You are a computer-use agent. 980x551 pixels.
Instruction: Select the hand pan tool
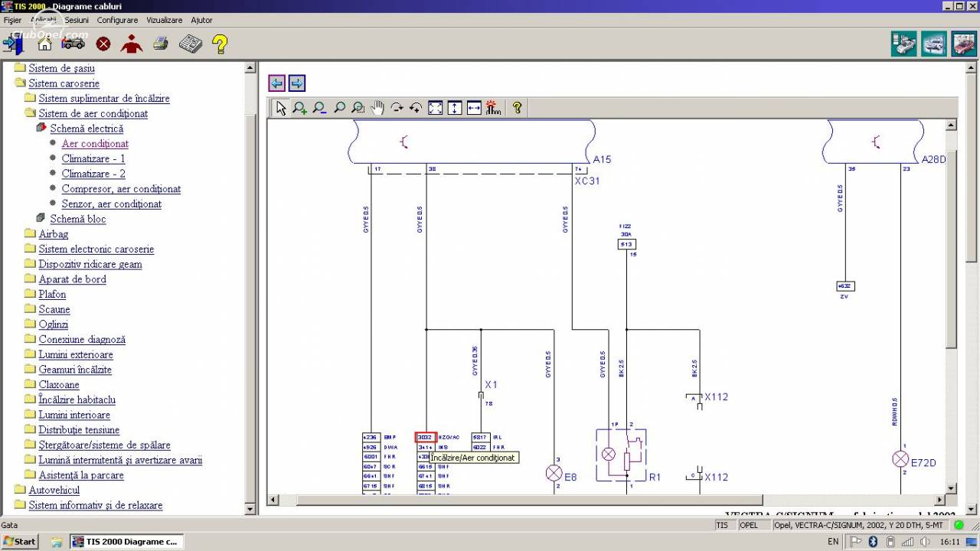click(x=377, y=108)
